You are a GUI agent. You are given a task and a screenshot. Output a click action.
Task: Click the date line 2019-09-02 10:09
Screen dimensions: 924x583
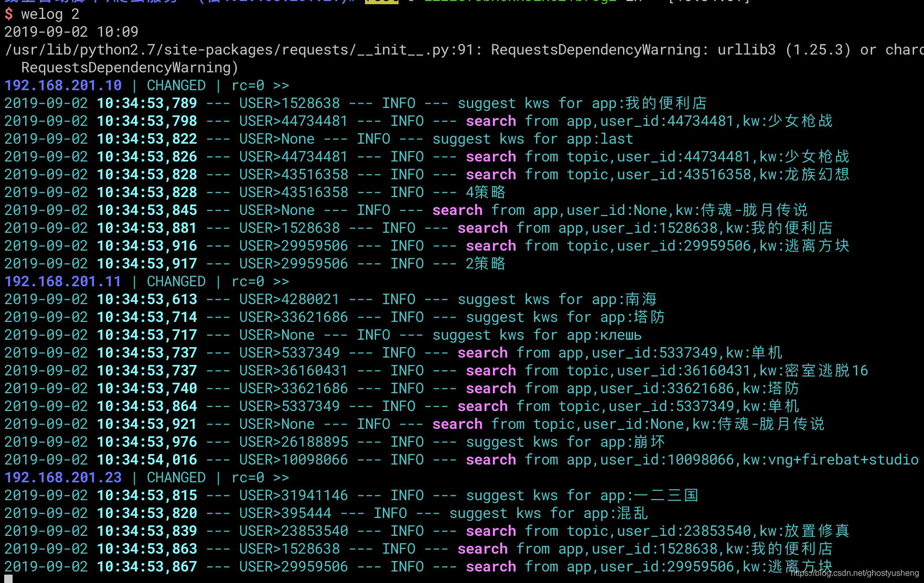[71, 32]
